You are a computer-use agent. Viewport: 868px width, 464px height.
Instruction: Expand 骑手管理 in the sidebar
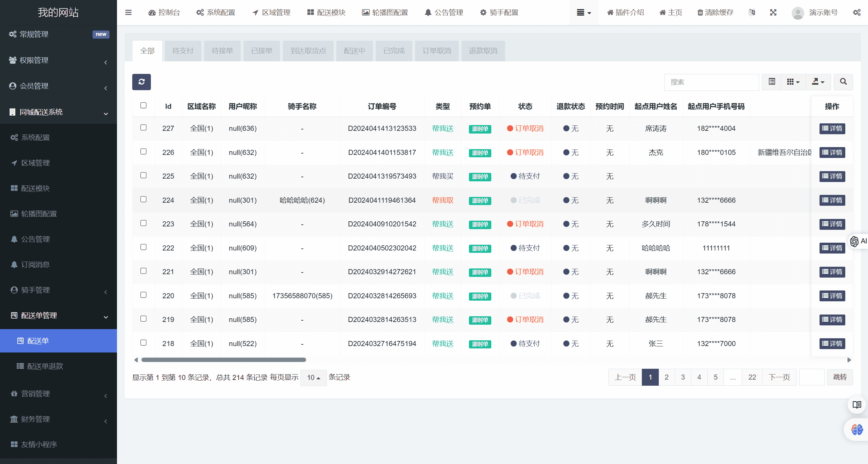58,290
